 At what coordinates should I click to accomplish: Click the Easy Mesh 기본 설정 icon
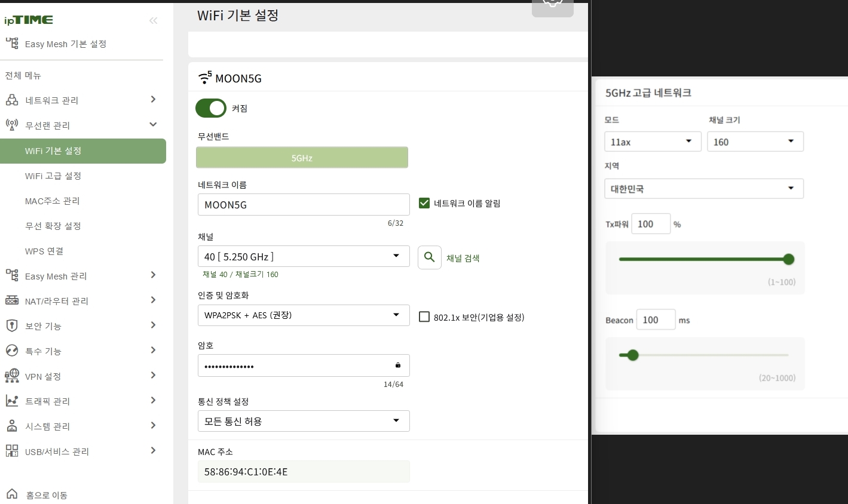pos(12,43)
